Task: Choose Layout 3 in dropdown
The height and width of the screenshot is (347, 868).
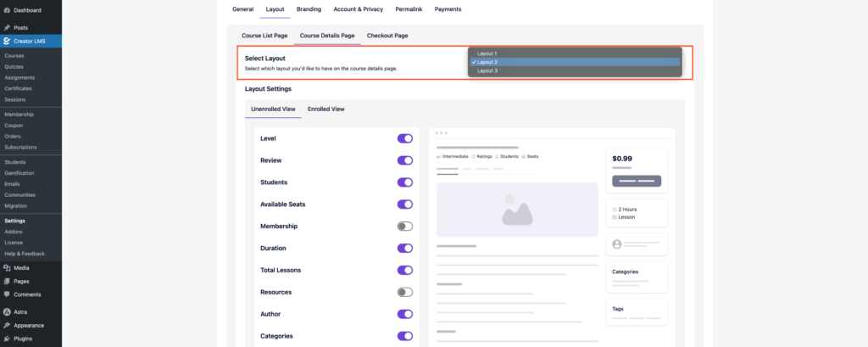Action: pyautogui.click(x=487, y=70)
